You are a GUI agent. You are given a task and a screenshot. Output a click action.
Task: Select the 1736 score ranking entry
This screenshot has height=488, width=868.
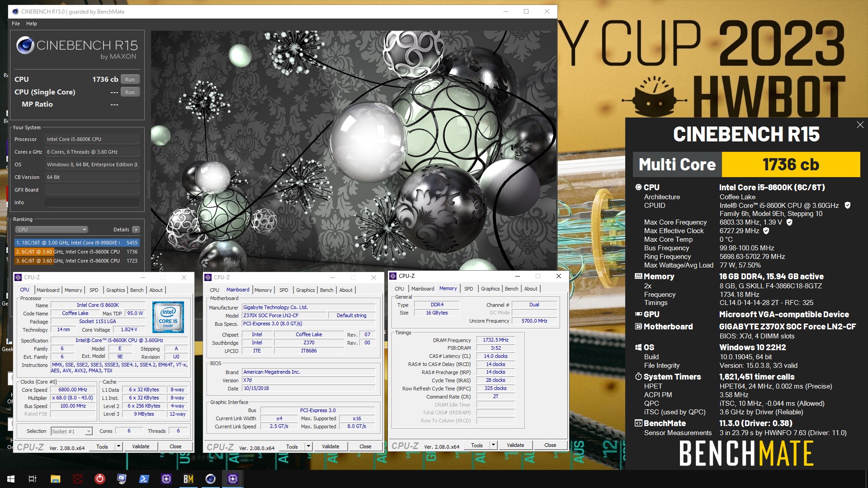[x=77, y=252]
